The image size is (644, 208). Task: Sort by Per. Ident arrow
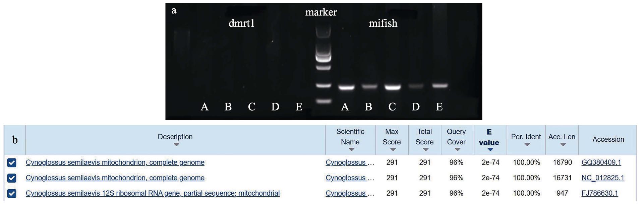coord(527,145)
